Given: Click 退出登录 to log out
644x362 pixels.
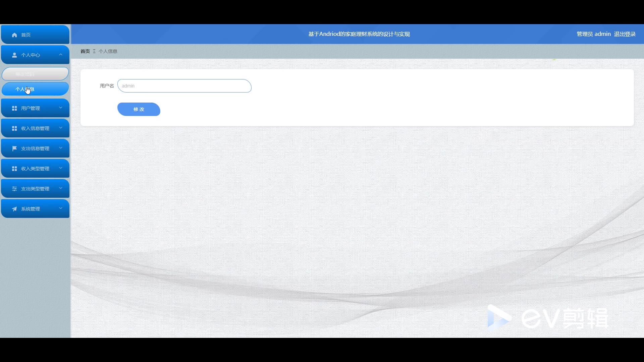Looking at the screenshot, I should [625, 34].
